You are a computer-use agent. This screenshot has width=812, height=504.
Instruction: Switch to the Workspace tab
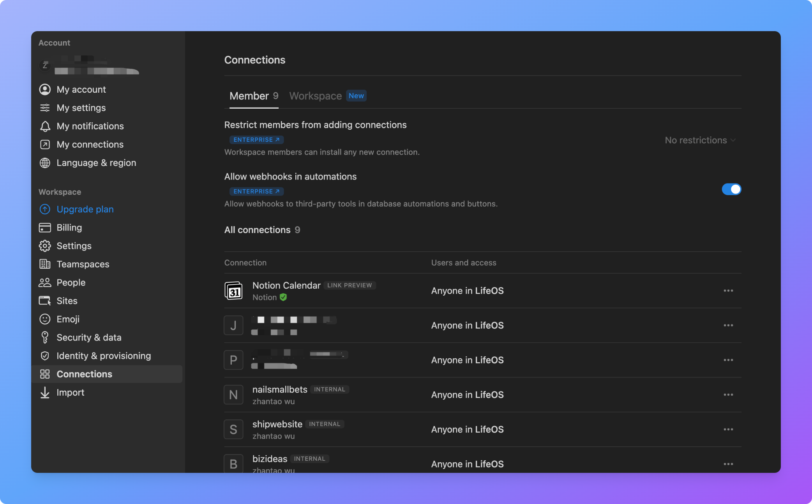(x=315, y=96)
